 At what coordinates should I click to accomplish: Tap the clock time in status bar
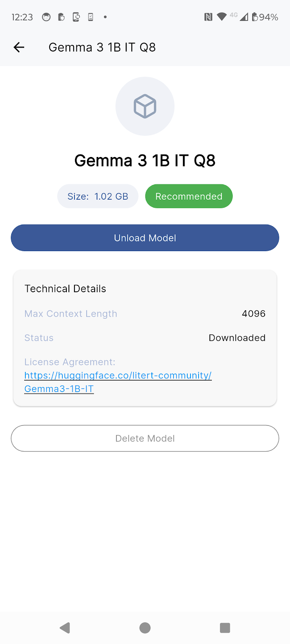[x=22, y=17]
